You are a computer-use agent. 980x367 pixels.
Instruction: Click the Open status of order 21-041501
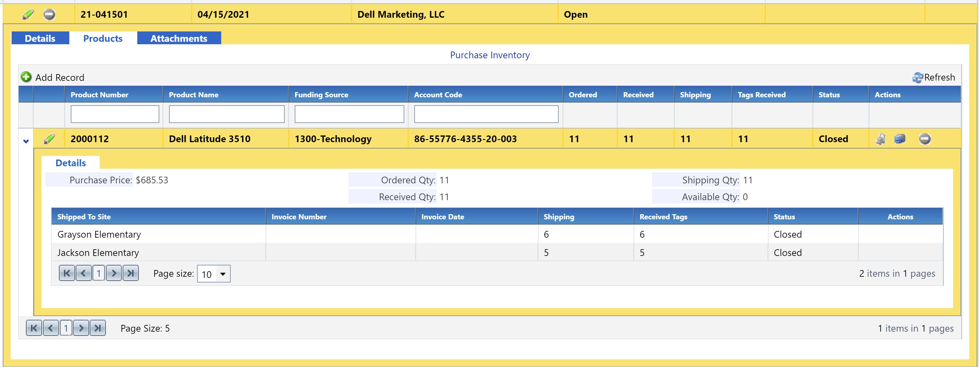point(576,14)
